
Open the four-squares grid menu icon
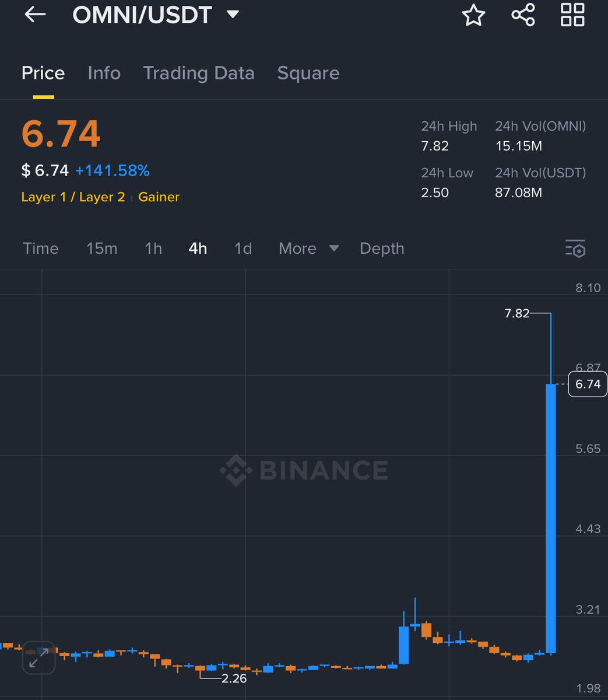(572, 15)
